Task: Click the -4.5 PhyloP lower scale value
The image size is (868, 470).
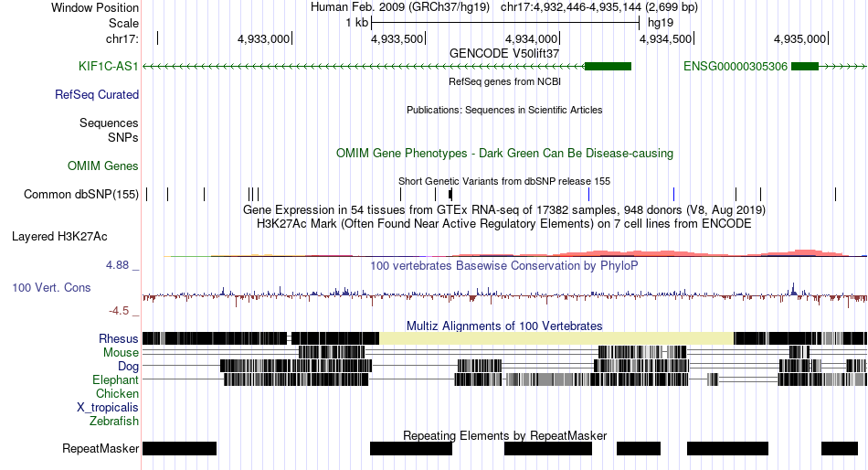Action: coord(119,310)
